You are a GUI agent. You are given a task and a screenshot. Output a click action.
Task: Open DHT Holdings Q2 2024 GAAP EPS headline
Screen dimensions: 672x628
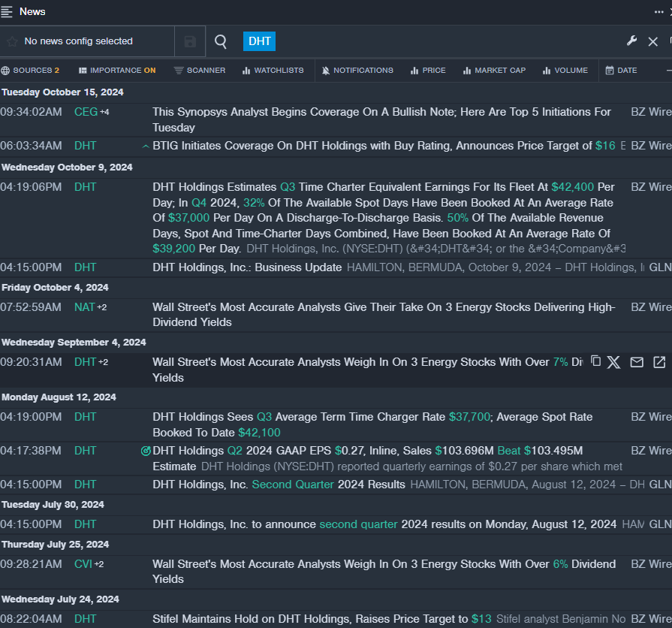pyautogui.click(x=368, y=458)
